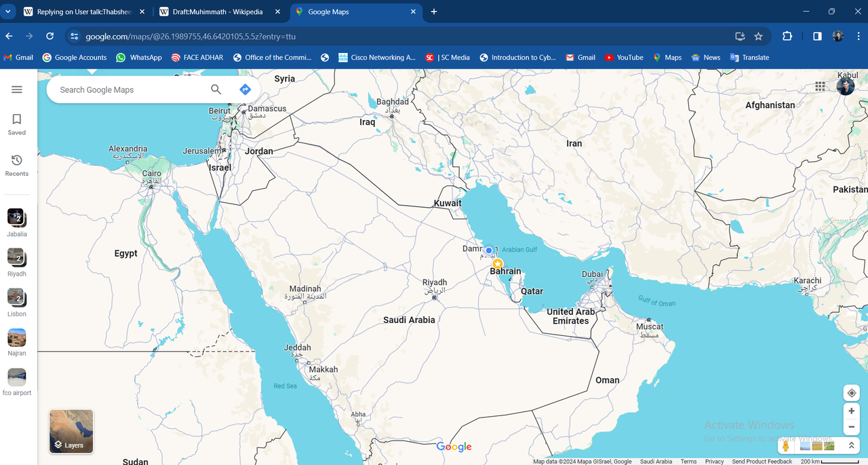The width and height of the screenshot is (868, 465).
Task: Zoom out of the map
Action: [852, 427]
